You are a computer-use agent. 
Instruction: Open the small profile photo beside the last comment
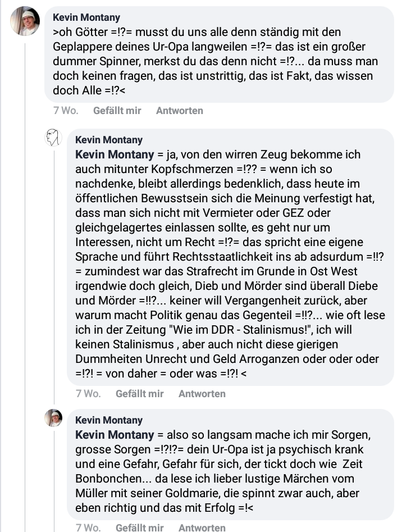(53, 417)
